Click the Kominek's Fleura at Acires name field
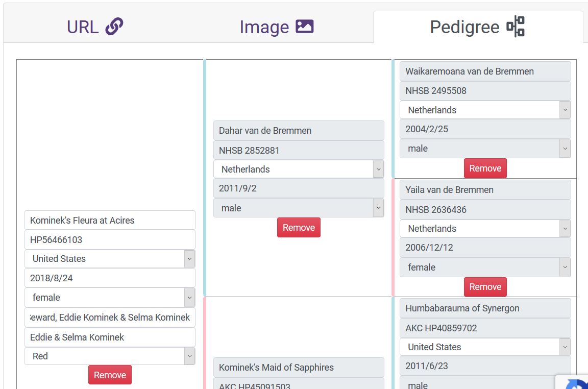 (110, 221)
